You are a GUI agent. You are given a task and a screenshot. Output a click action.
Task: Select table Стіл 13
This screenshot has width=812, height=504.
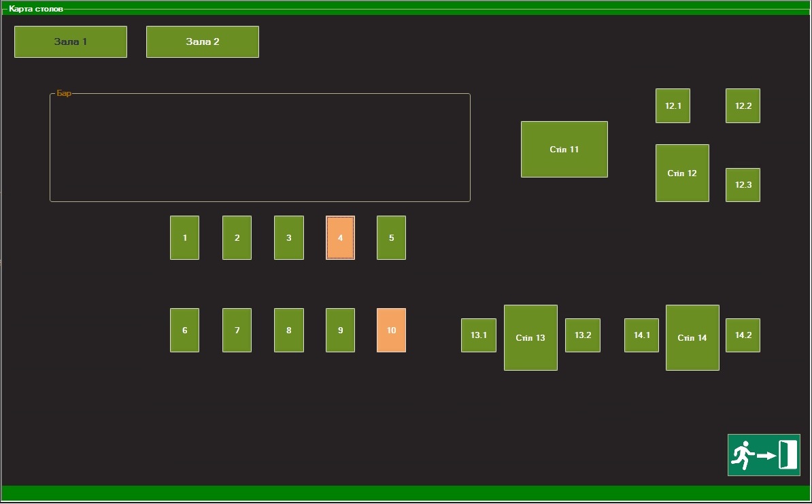coord(530,337)
